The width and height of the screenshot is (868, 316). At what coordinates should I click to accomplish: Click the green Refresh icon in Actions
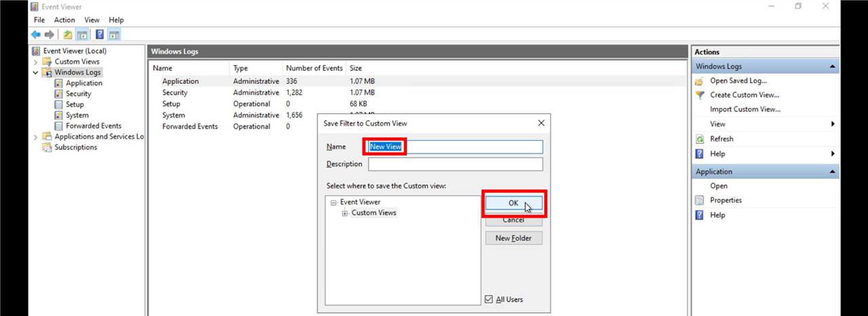700,139
